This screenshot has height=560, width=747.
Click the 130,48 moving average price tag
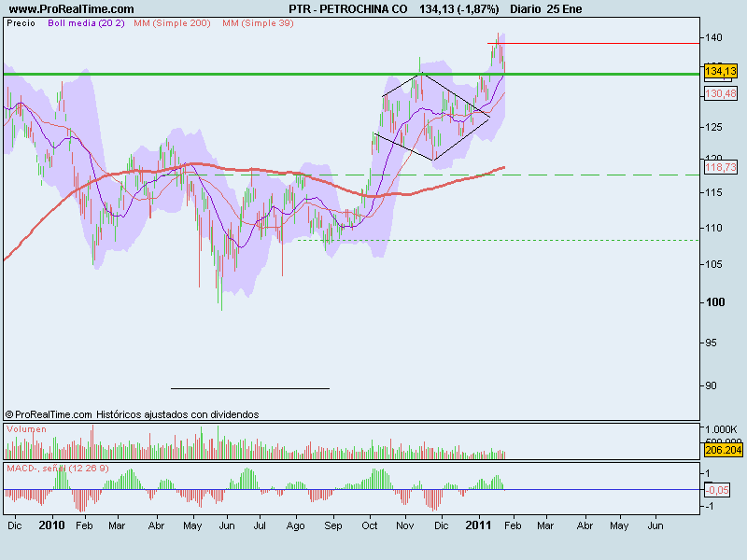tap(721, 93)
